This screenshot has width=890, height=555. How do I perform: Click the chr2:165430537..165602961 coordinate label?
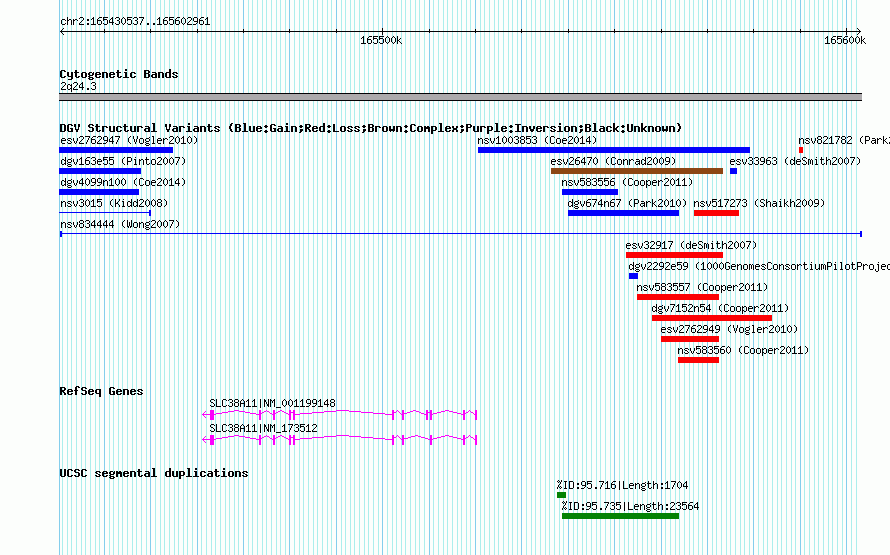pyautogui.click(x=135, y=22)
